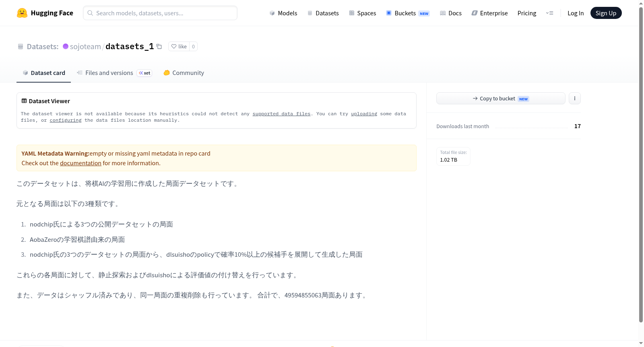Open the Enterprise page
Image resolution: width=644 pixels, height=347 pixels.
[489, 13]
